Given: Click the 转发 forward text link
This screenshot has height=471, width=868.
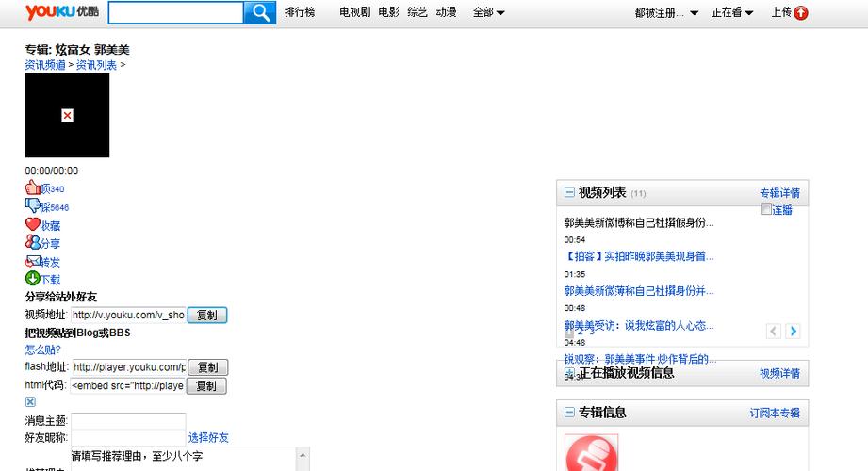Looking at the screenshot, I should tap(50, 262).
